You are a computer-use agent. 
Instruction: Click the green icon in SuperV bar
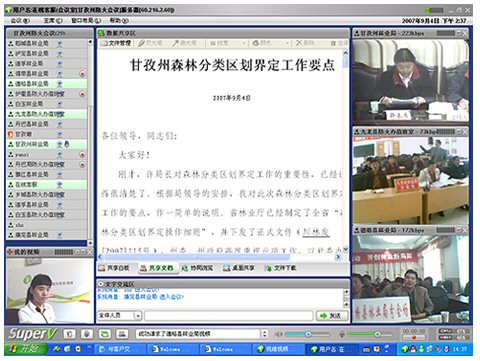coord(105,334)
